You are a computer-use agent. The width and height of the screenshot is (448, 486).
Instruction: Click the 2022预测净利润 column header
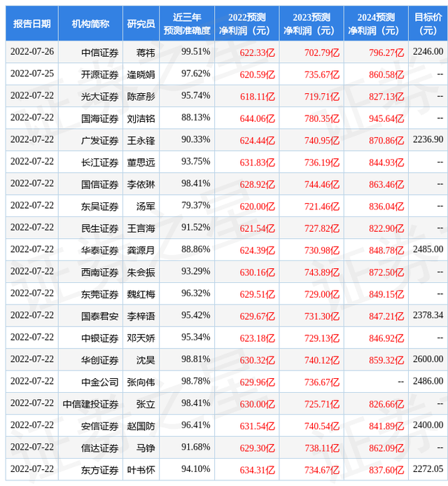246,24
